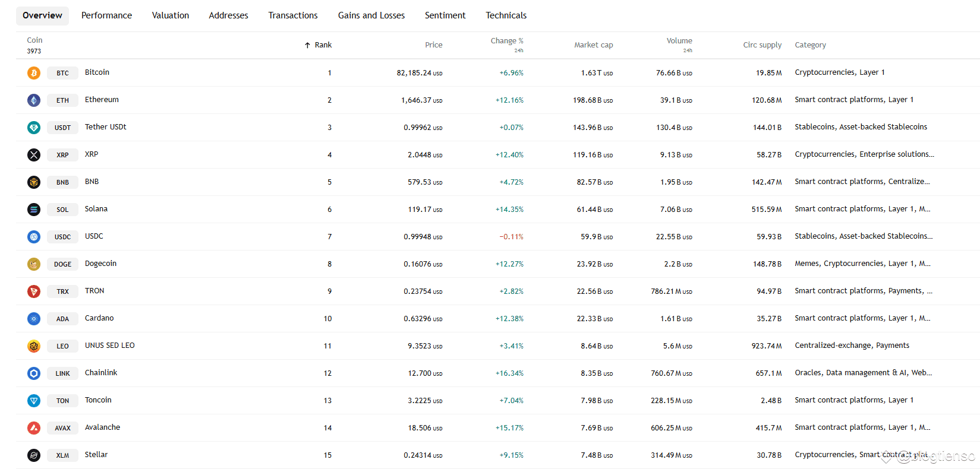Click Solana circ supply 515.59 M
The width and height of the screenshot is (980, 469).
coord(767,210)
